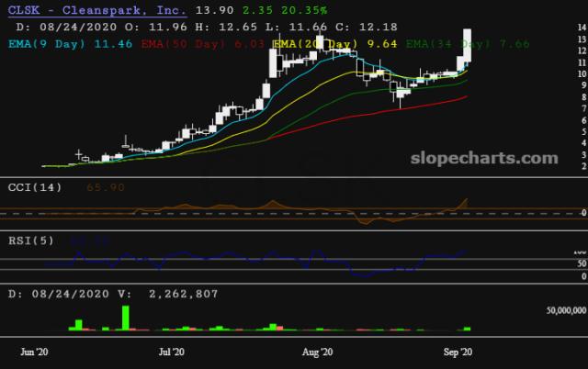588x369 pixels.
Task: Click the Aug '20 date axis label
Action: click(x=317, y=352)
